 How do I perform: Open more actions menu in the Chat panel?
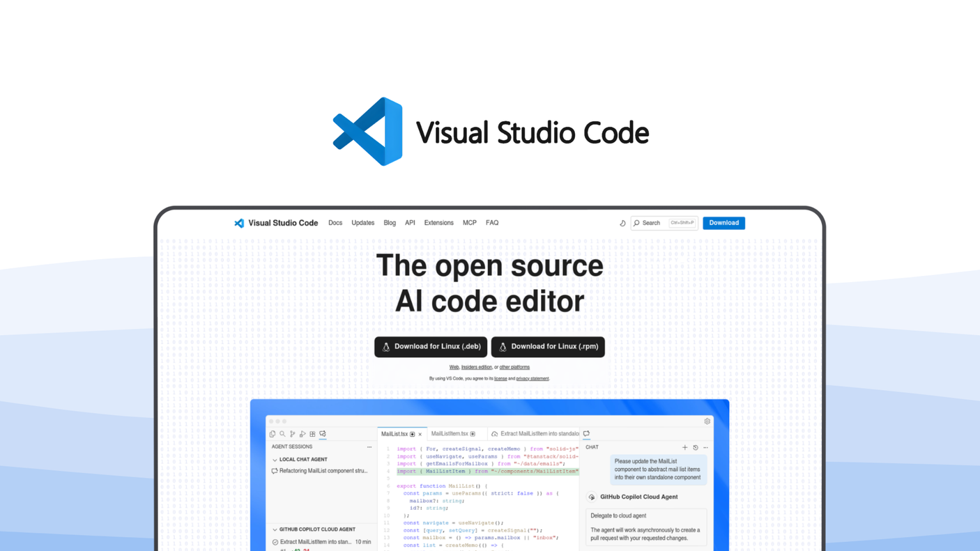click(705, 447)
